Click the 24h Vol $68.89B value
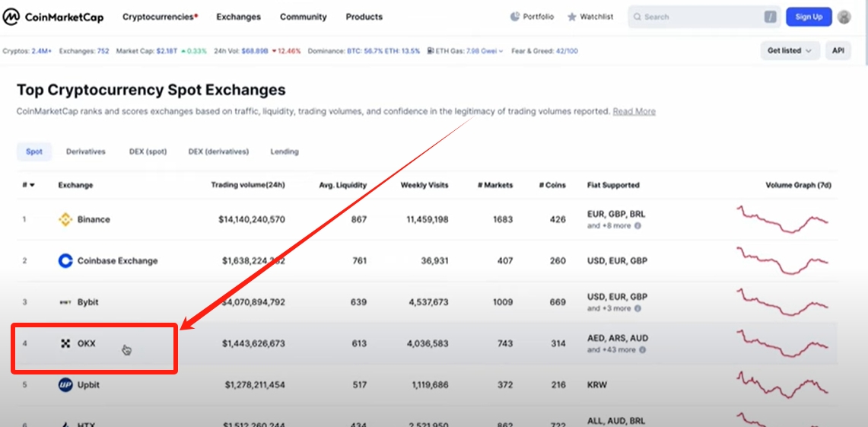Screen dimensions: 868x427 pyautogui.click(x=256, y=51)
